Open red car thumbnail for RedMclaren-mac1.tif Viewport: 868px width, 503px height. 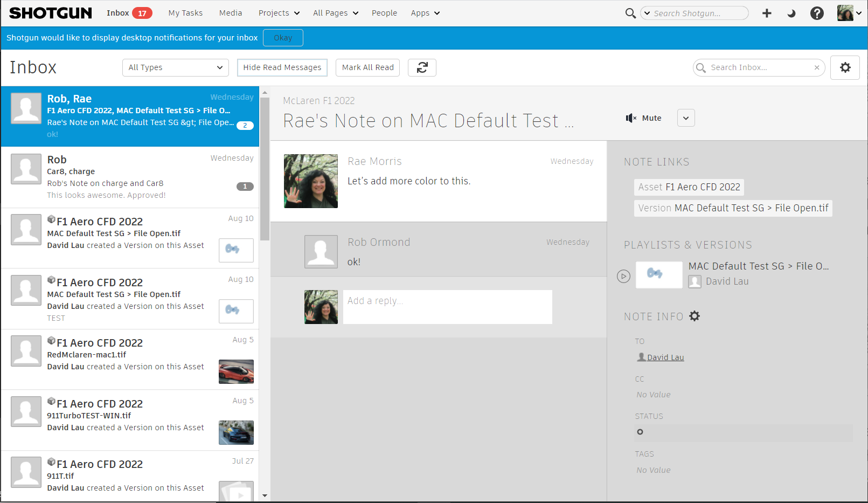[236, 372]
